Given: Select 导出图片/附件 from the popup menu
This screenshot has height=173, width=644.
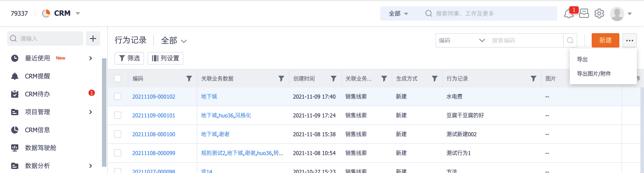Looking at the screenshot, I should (x=594, y=74).
